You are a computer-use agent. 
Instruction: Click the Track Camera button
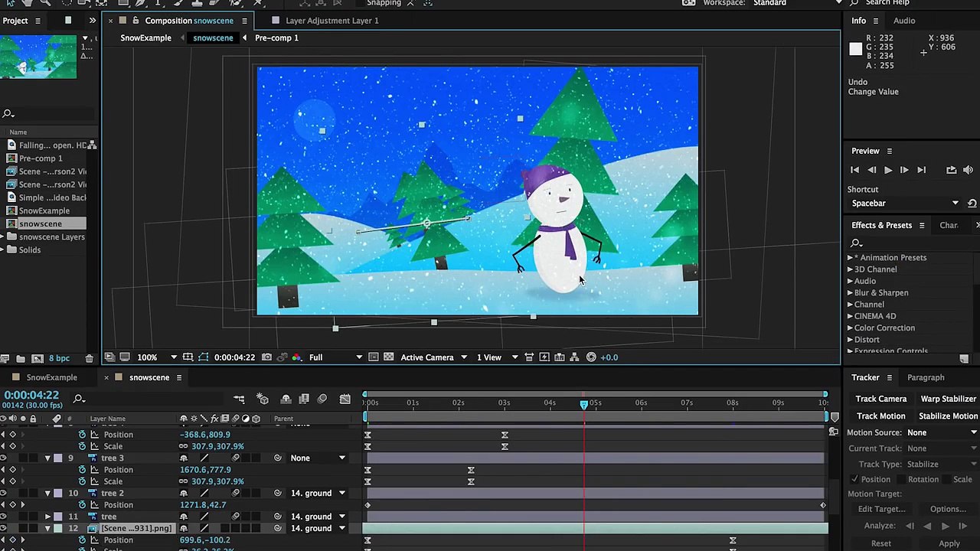[881, 399]
